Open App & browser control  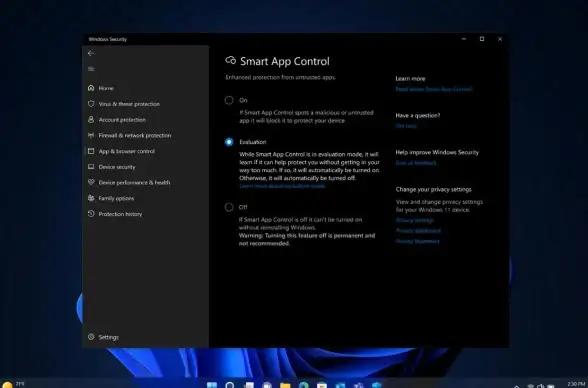click(x=122, y=151)
